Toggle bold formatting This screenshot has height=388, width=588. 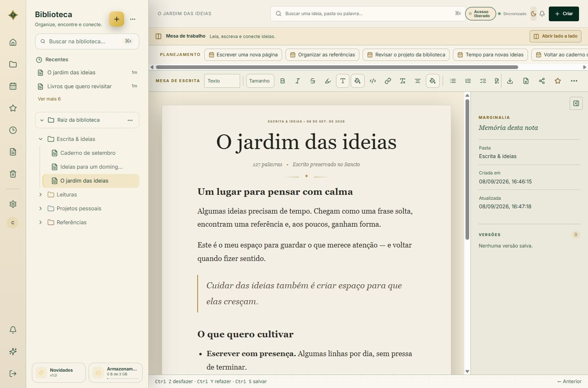[283, 81]
